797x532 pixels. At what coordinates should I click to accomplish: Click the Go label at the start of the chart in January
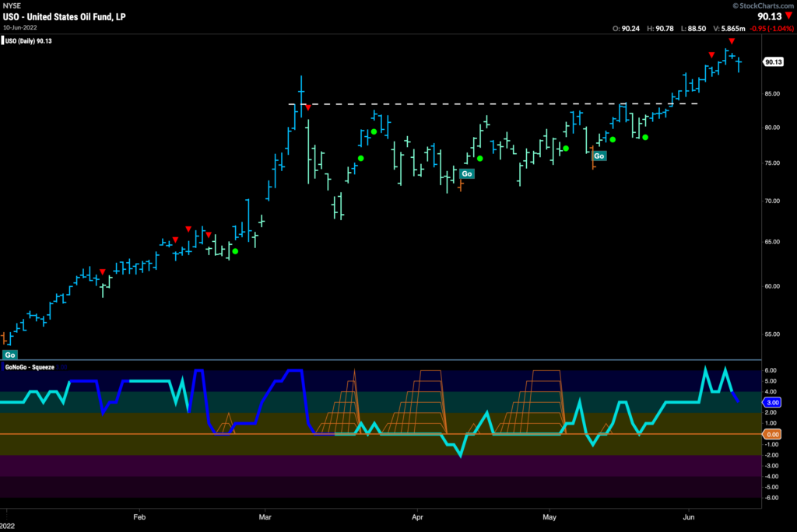click(9, 355)
